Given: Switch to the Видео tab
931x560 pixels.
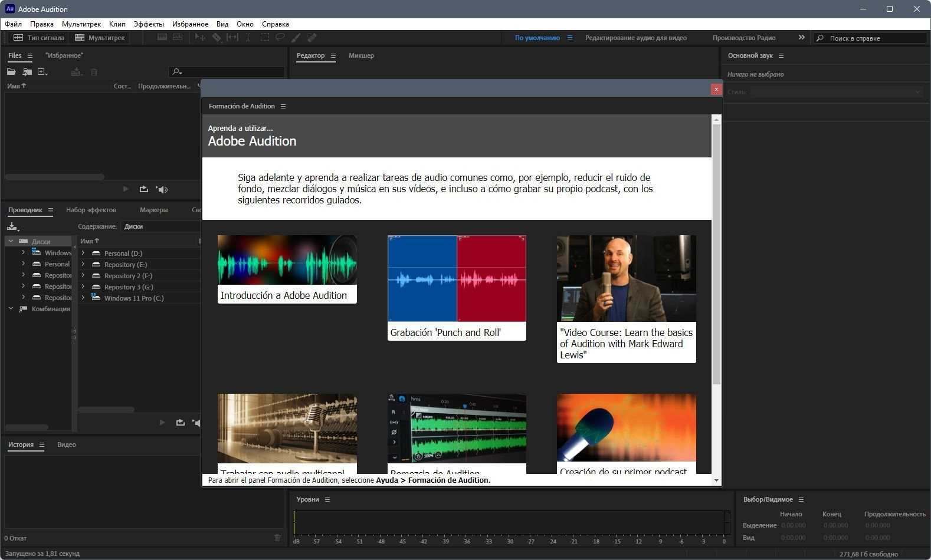Looking at the screenshot, I should click(67, 444).
